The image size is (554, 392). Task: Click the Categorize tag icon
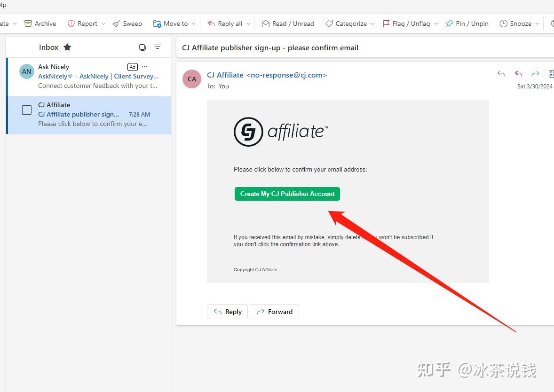pos(329,24)
